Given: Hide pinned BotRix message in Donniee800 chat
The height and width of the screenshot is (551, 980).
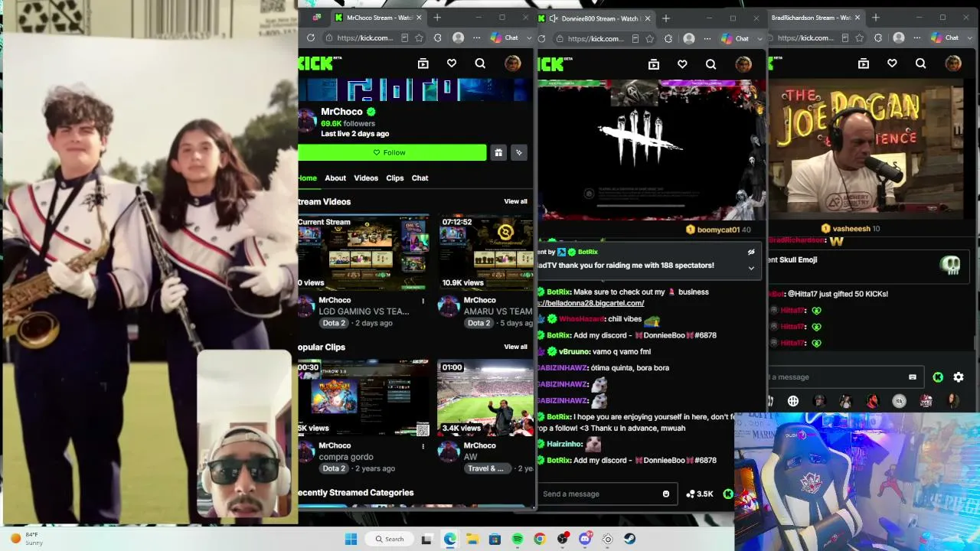Looking at the screenshot, I should point(751,252).
